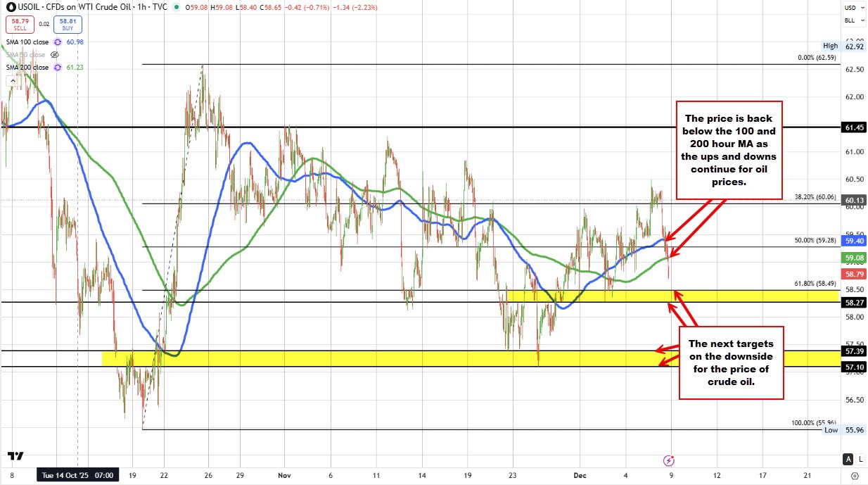868x485 pixels.
Task: Select the TVC exchange label in the legend
Action: (x=162, y=7)
